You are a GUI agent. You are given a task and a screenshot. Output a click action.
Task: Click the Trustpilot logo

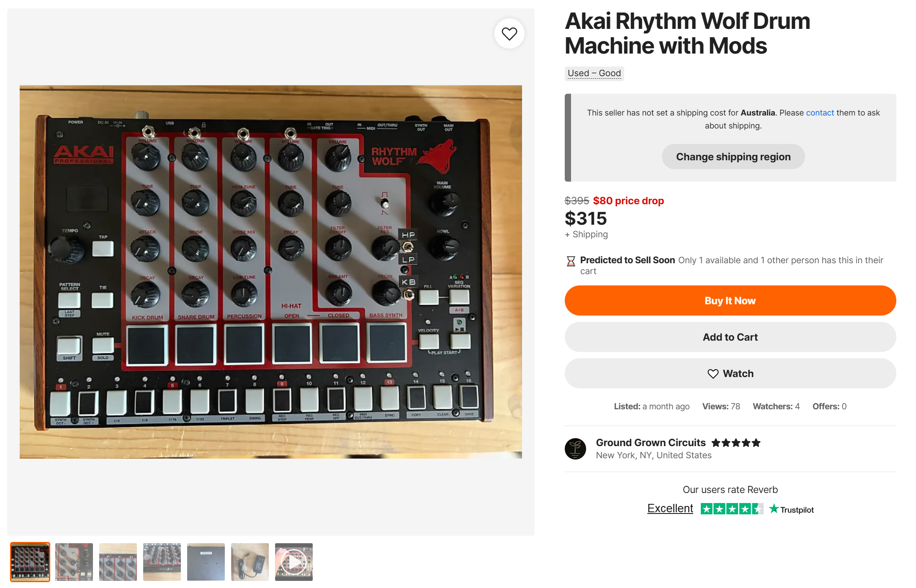coord(792,509)
